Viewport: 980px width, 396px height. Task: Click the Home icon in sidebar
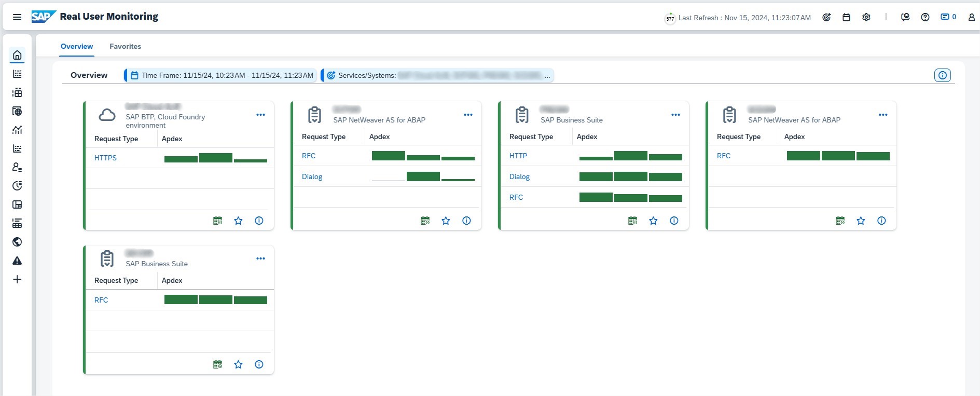(x=17, y=55)
